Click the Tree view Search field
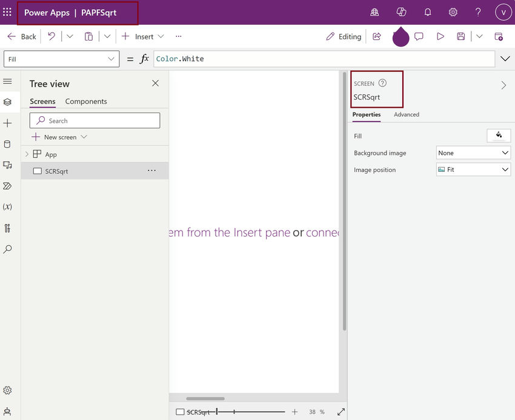The height and width of the screenshot is (420, 515). pyautogui.click(x=95, y=121)
